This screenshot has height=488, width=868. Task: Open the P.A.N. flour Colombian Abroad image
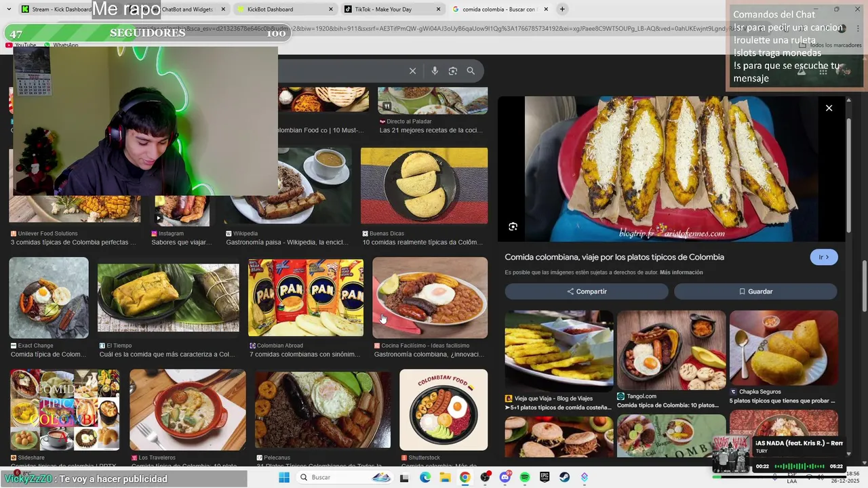pos(306,298)
